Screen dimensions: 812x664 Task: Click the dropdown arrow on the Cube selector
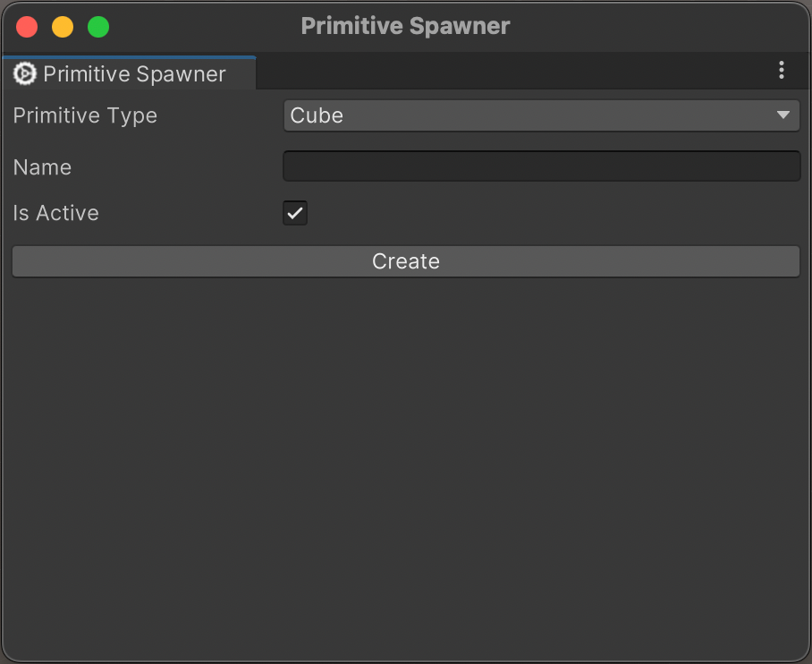(x=785, y=115)
